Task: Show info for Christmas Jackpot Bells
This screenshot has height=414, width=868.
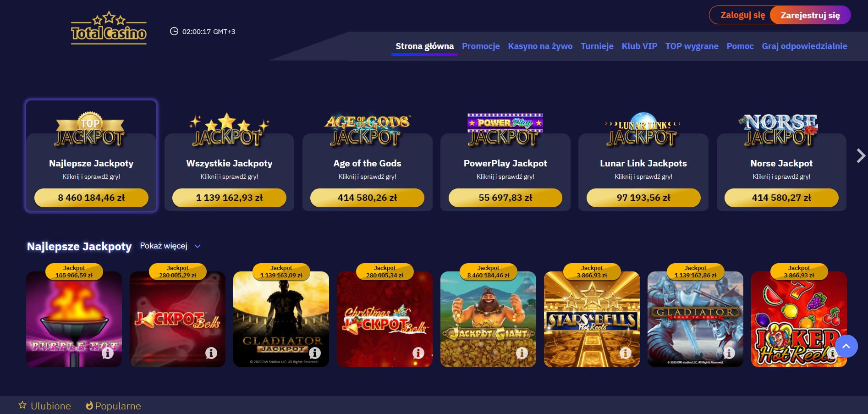Action: (x=418, y=353)
